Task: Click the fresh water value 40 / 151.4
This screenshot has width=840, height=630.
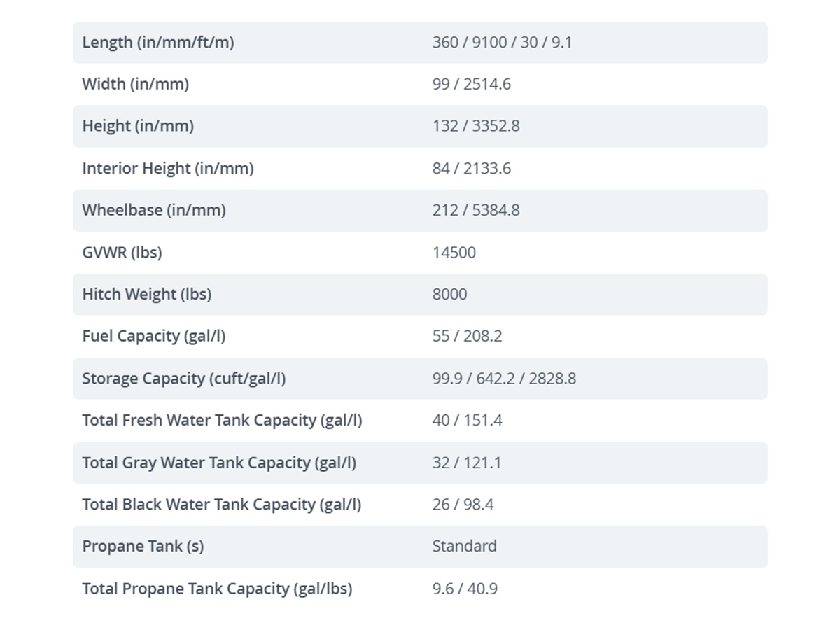Action: coord(468,421)
